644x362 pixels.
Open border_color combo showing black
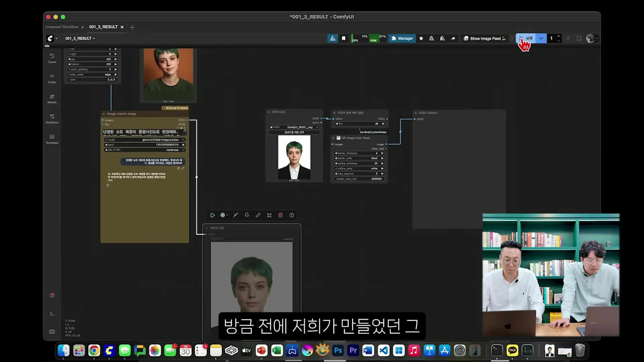click(359, 158)
